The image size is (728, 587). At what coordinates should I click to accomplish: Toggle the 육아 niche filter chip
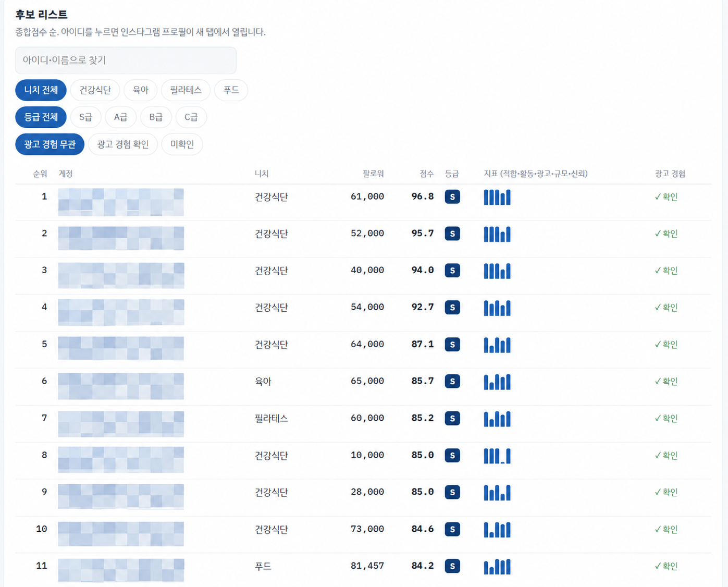coord(141,90)
